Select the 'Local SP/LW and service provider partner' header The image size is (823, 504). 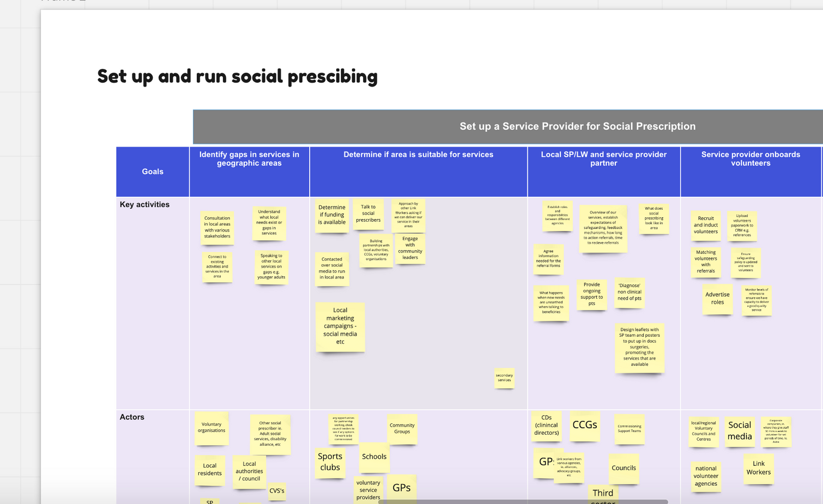tap(604, 172)
